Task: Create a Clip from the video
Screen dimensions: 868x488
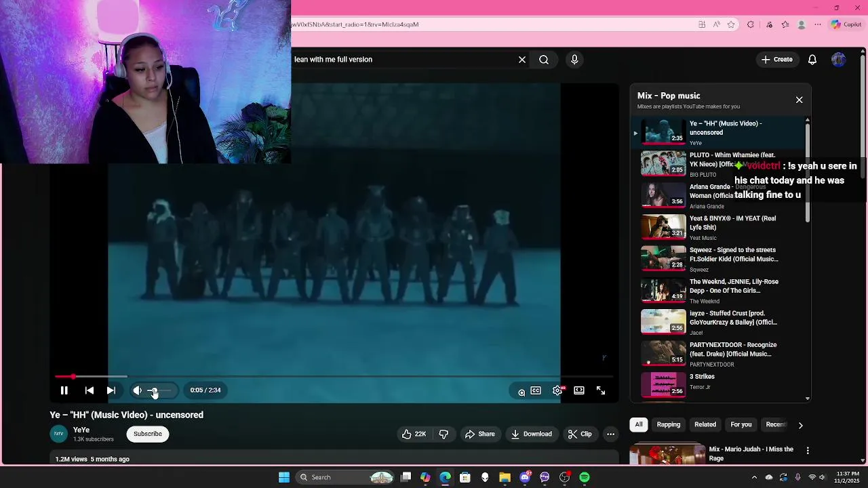Action: (x=580, y=434)
